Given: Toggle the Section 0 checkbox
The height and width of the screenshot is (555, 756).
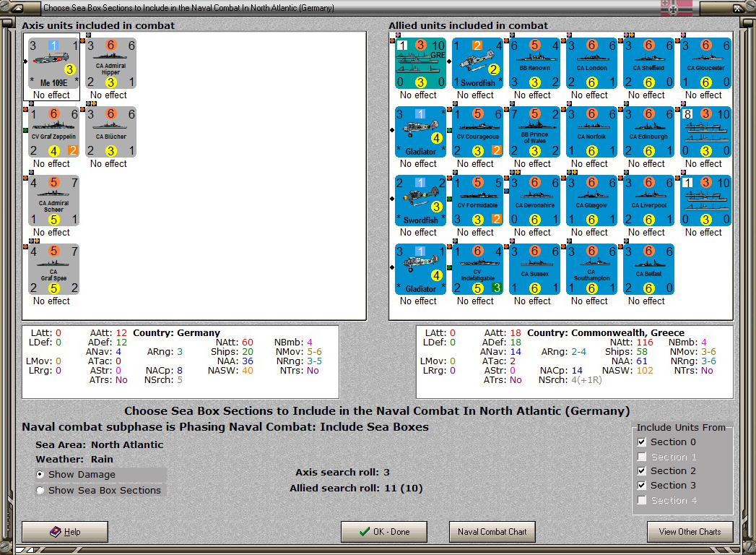Looking at the screenshot, I should pos(641,442).
